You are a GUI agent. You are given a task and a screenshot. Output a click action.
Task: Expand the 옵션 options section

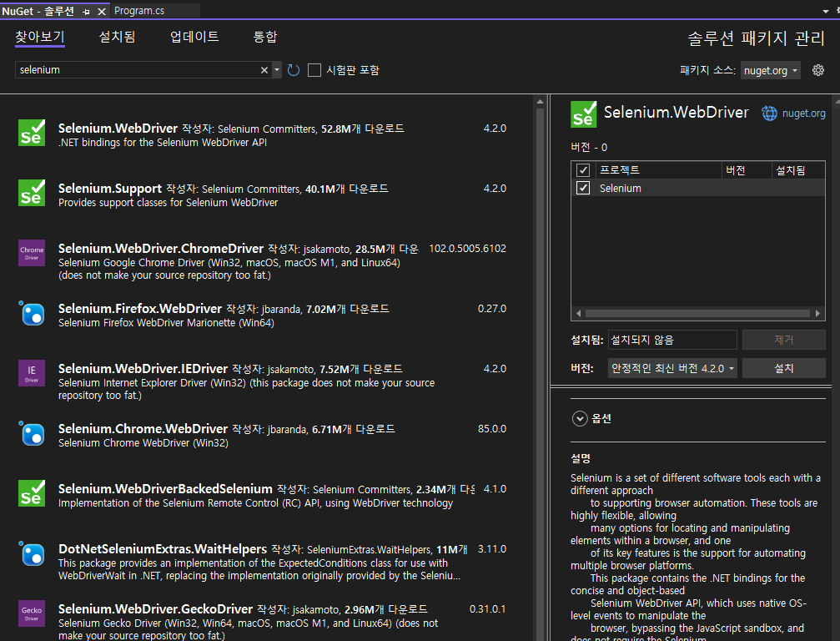(580, 418)
